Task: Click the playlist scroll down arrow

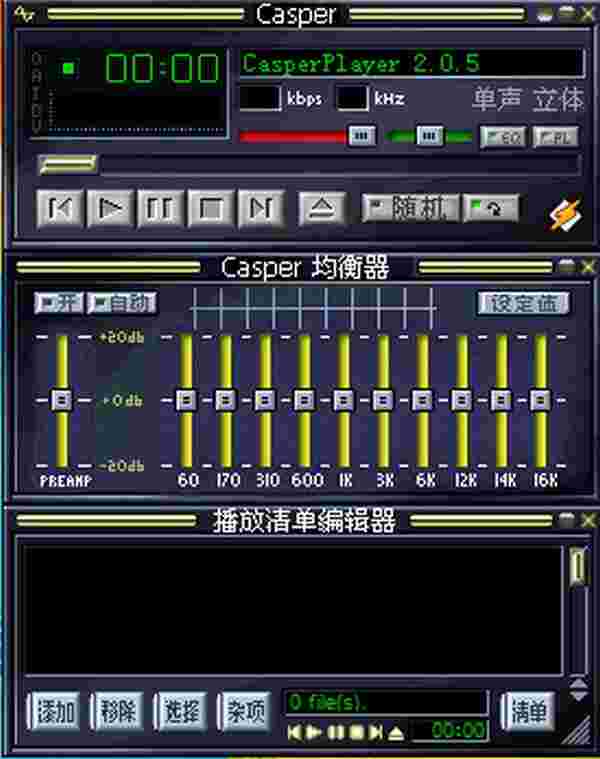Action: click(x=578, y=696)
